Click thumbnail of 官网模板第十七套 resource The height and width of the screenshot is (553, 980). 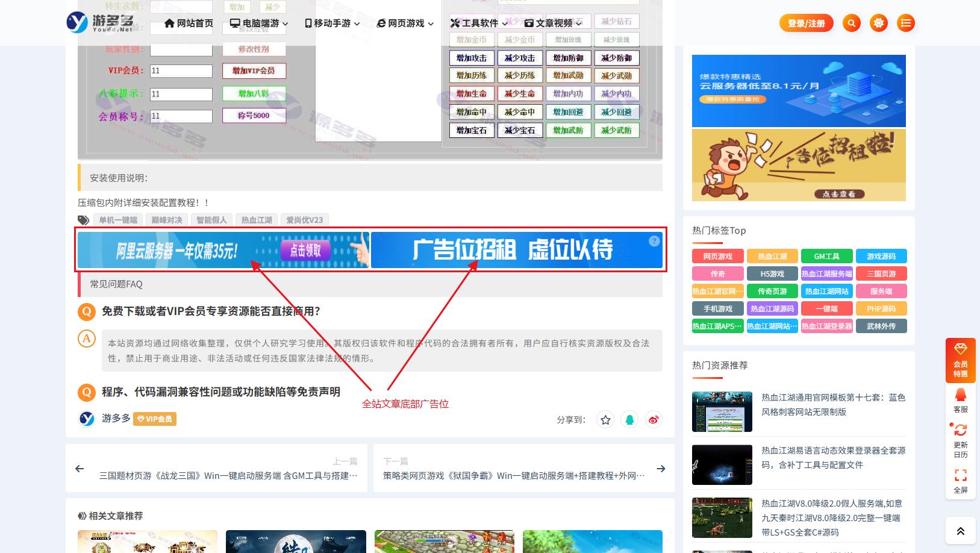[722, 412]
